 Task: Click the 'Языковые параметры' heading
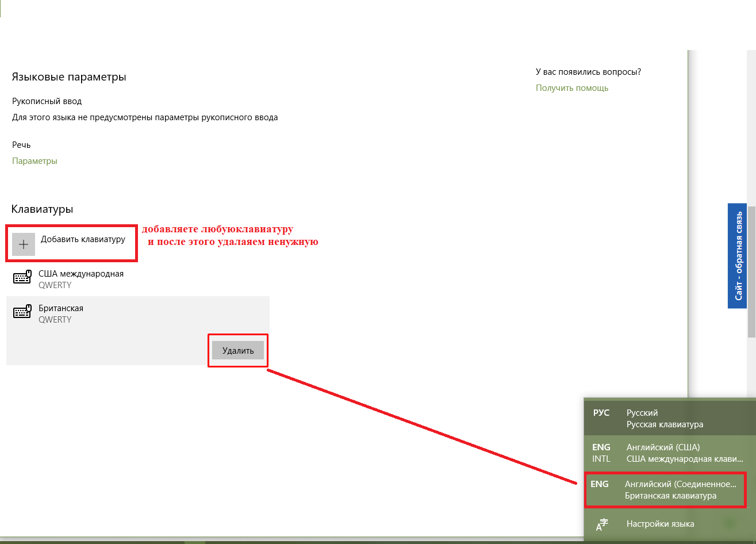point(69,77)
